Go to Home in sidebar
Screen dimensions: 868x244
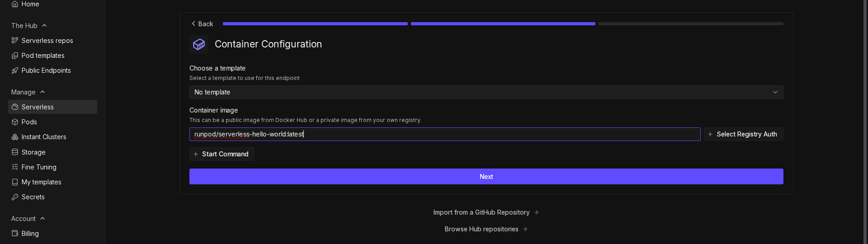click(30, 4)
